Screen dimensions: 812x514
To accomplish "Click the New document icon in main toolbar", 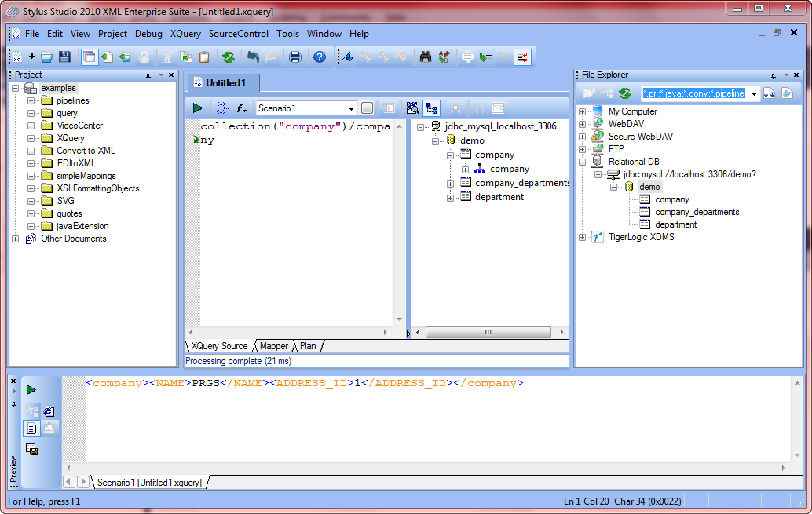I will pos(17,57).
